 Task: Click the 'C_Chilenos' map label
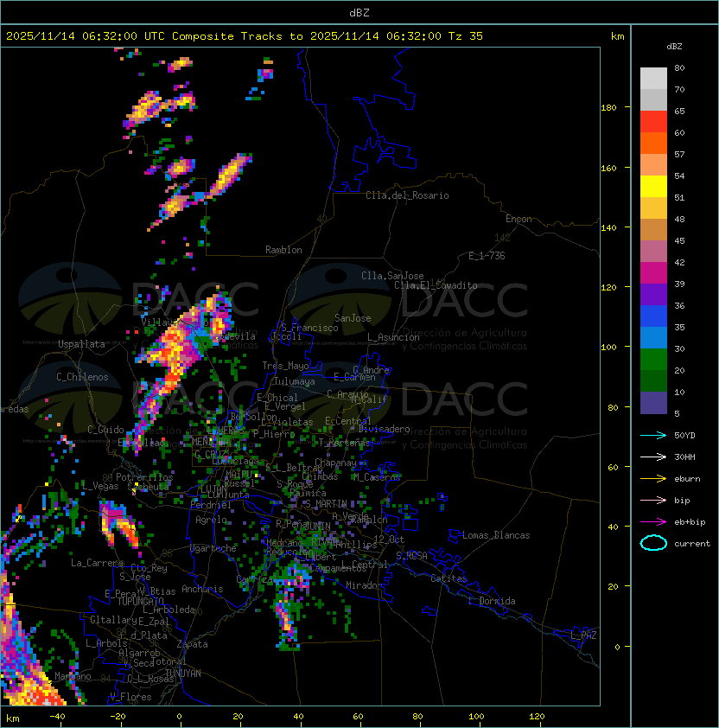82,377
